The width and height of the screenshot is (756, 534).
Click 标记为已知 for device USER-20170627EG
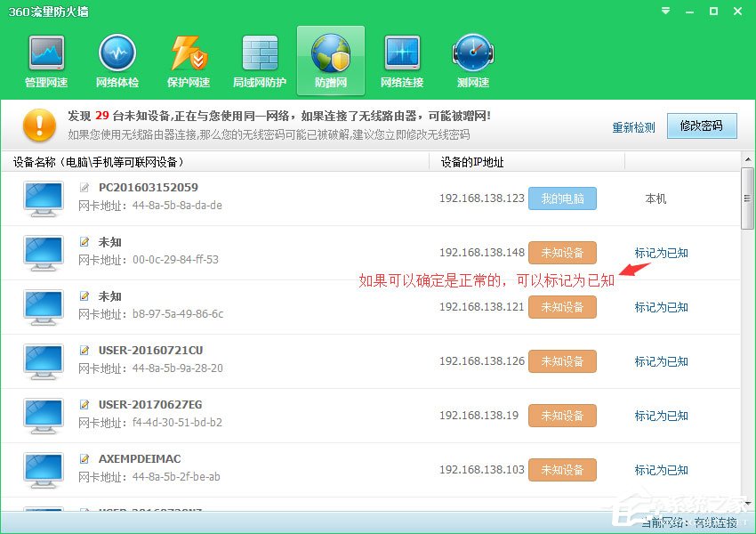[660, 416]
